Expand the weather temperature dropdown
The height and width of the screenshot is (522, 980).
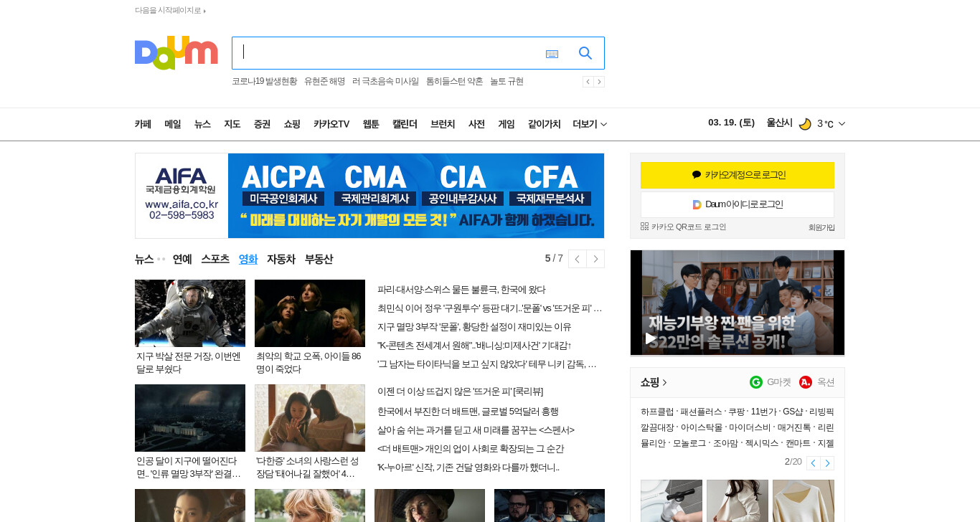842,124
